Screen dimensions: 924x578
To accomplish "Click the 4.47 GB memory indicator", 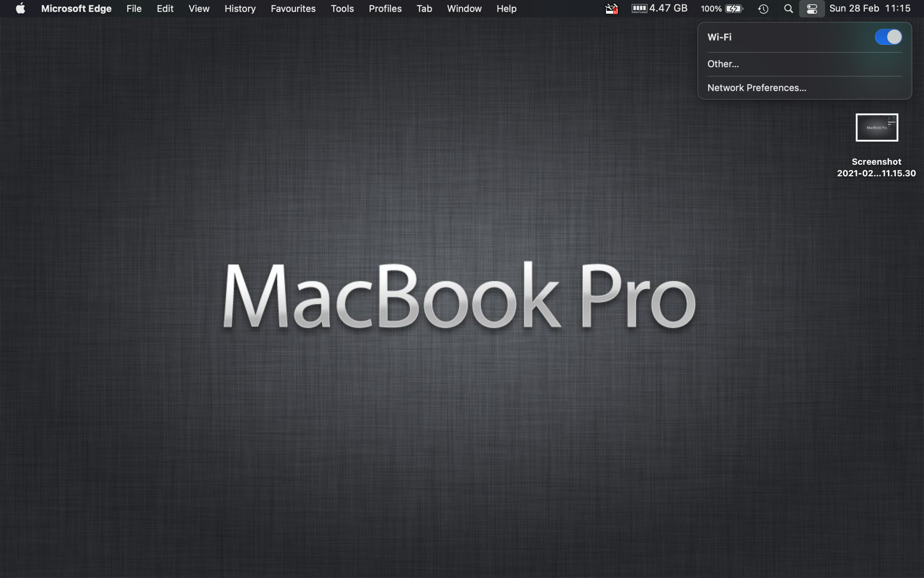I will [660, 8].
